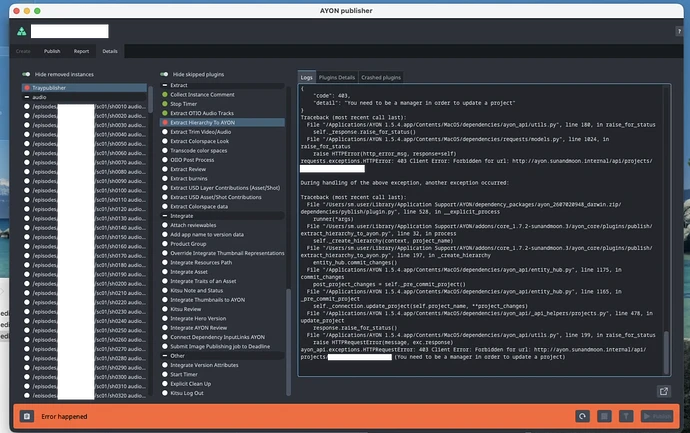The image size is (690, 433).
Task: Open the Crashed plugins tab
Action: (x=381, y=77)
